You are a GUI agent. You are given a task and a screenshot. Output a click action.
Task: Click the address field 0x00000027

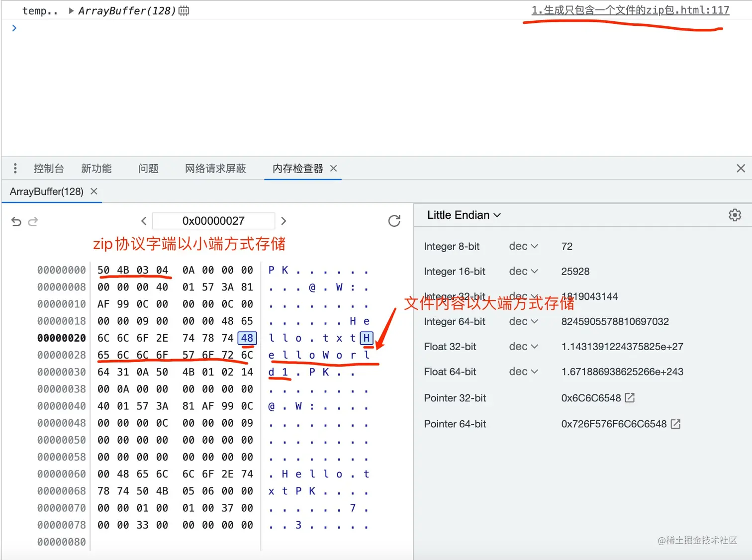click(213, 221)
